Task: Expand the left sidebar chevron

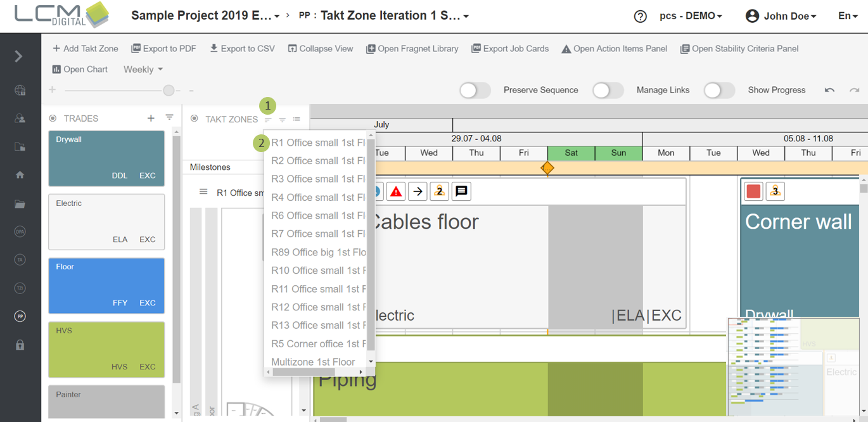Action: pyautogui.click(x=19, y=56)
